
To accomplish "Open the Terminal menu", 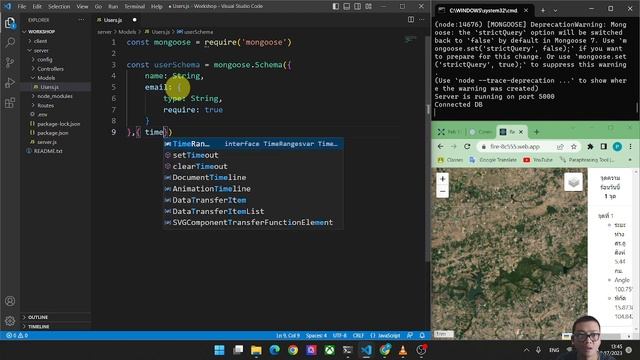I will 135,7.
